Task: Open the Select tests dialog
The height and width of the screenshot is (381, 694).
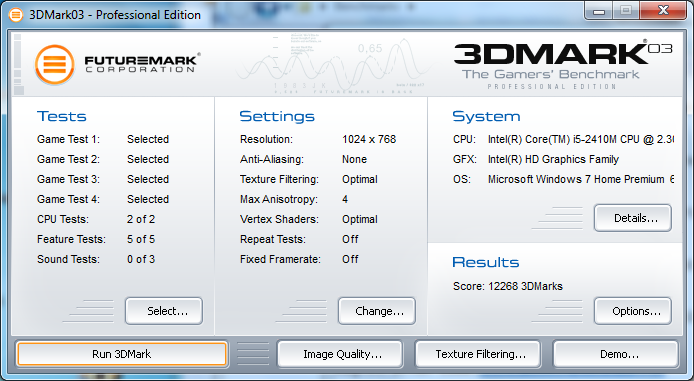Action: click(164, 311)
